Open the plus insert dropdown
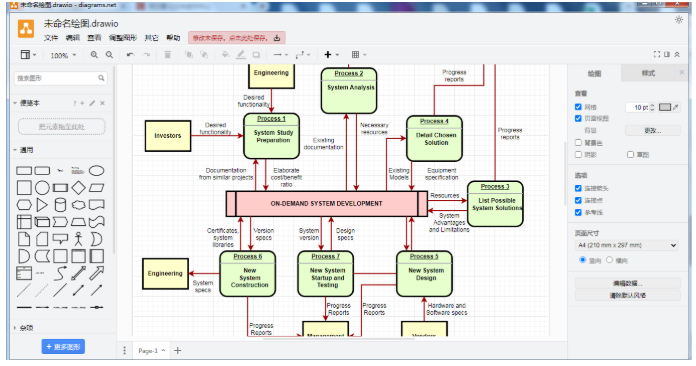 tap(331, 55)
